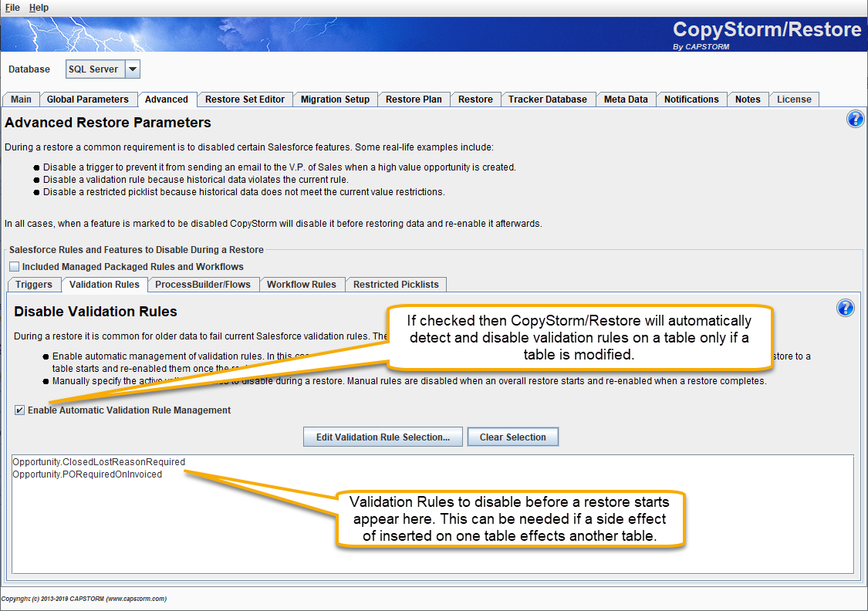Open the Database dropdown arrow
The height and width of the screenshot is (611, 868).
coord(133,69)
